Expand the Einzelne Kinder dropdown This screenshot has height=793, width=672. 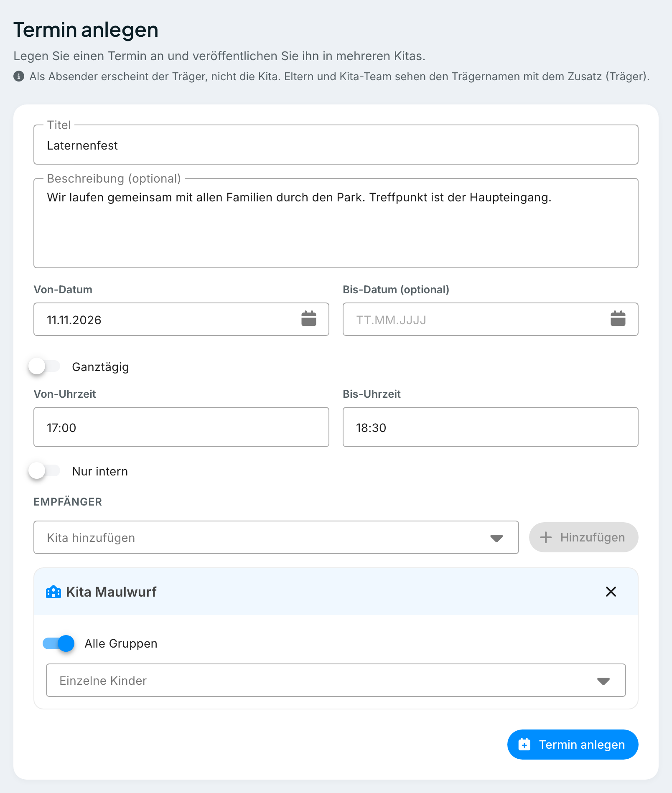336,680
